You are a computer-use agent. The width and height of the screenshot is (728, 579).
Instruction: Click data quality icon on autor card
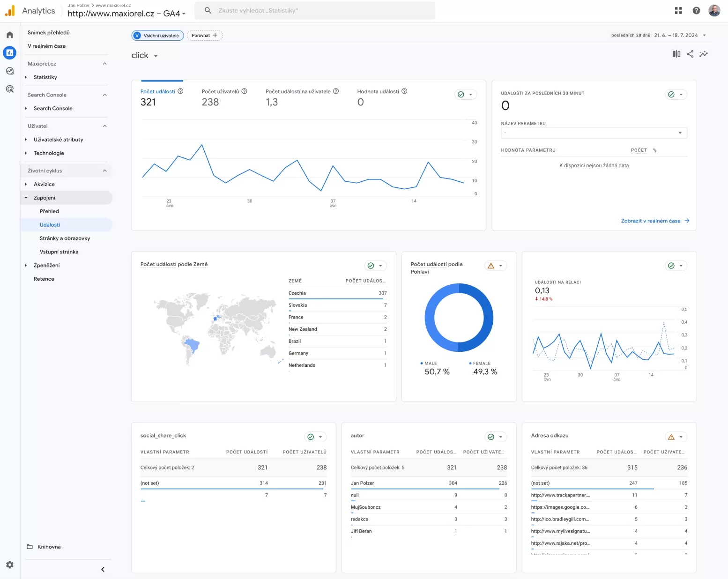click(x=491, y=437)
